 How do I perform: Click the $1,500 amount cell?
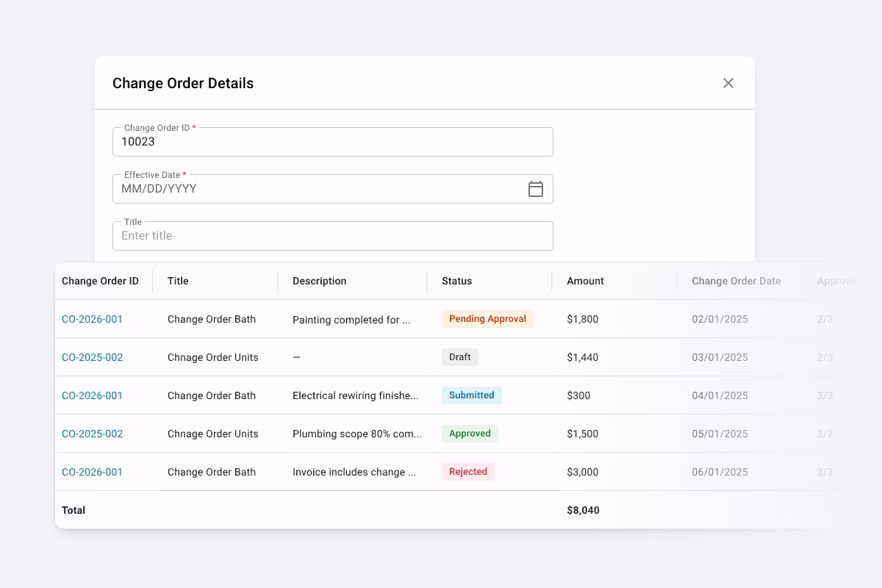click(583, 434)
